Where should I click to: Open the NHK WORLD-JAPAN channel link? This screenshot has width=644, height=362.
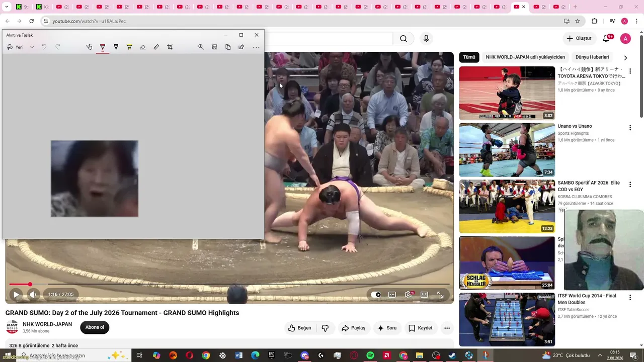pyautogui.click(x=47, y=324)
